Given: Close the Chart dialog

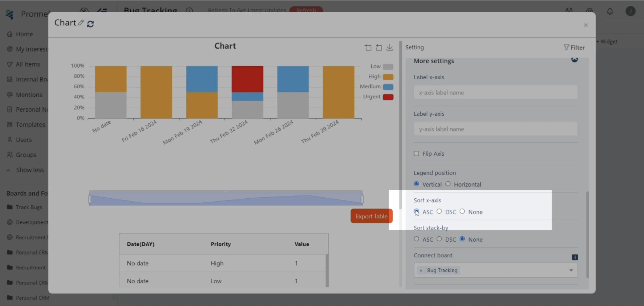Looking at the screenshot, I should 585,25.
